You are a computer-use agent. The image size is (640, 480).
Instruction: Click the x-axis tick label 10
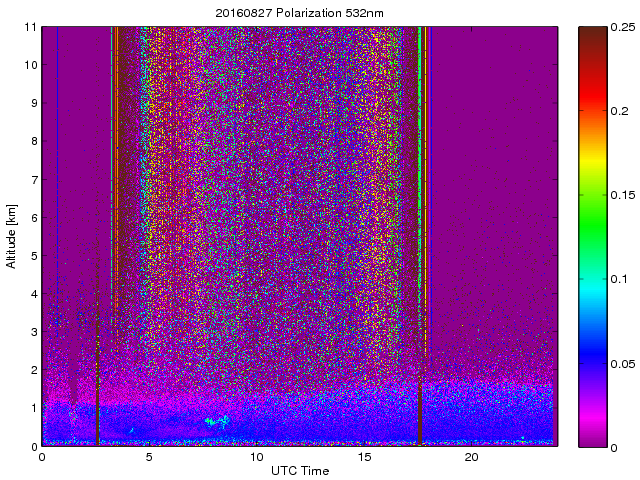coord(257,457)
